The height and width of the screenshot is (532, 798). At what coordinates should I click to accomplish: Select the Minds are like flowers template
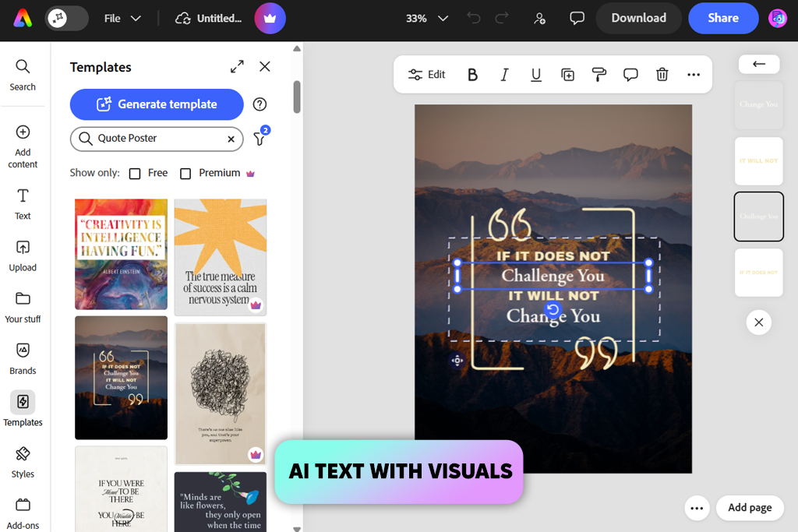coord(221,502)
